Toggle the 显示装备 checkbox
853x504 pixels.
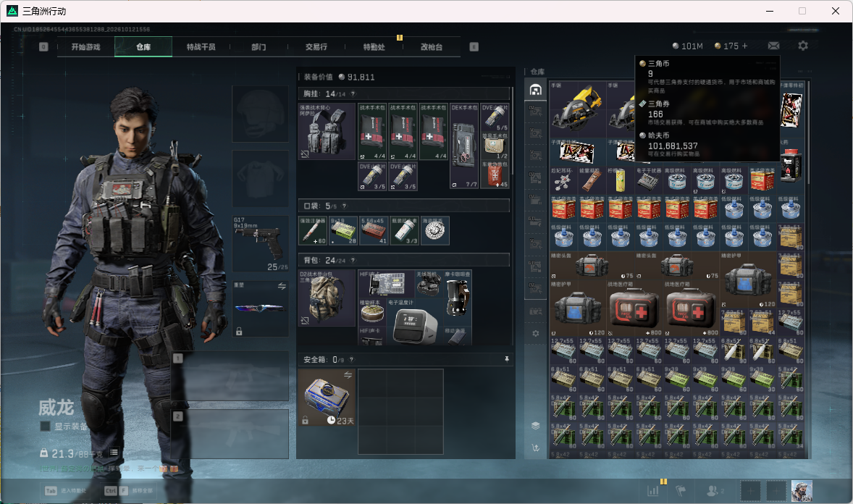[45, 427]
